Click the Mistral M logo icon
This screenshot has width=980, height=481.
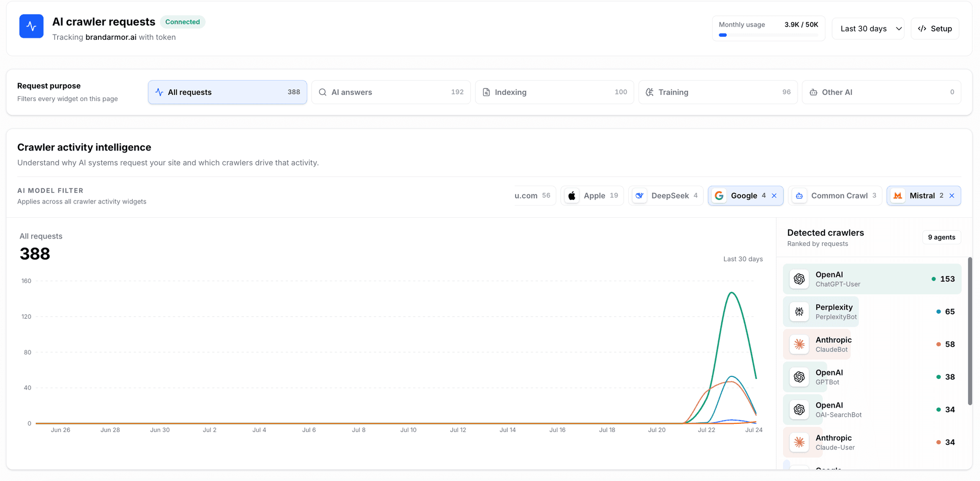898,196
